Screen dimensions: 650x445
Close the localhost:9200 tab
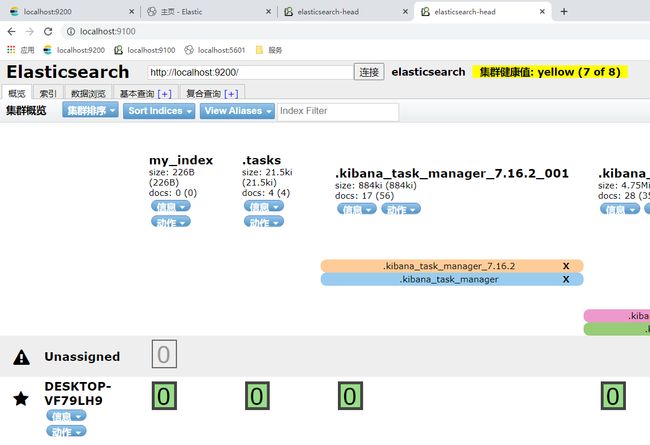pyautogui.click(x=131, y=12)
